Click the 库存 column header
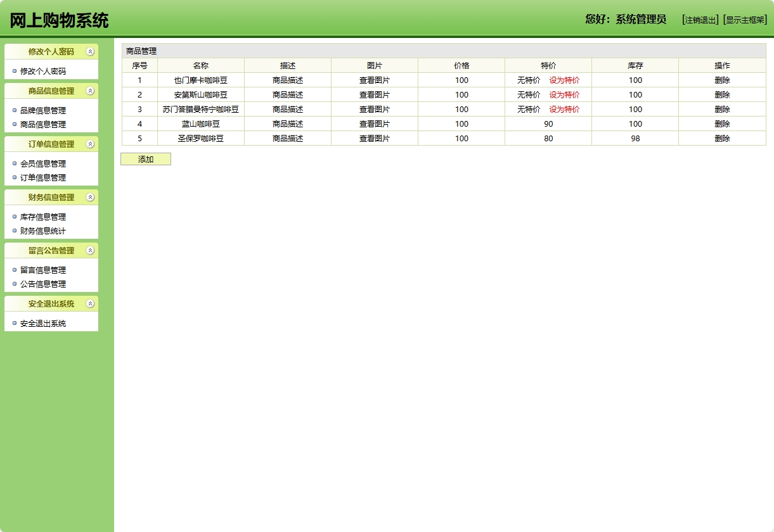Image resolution: width=774 pixels, height=532 pixels. pyautogui.click(x=635, y=65)
